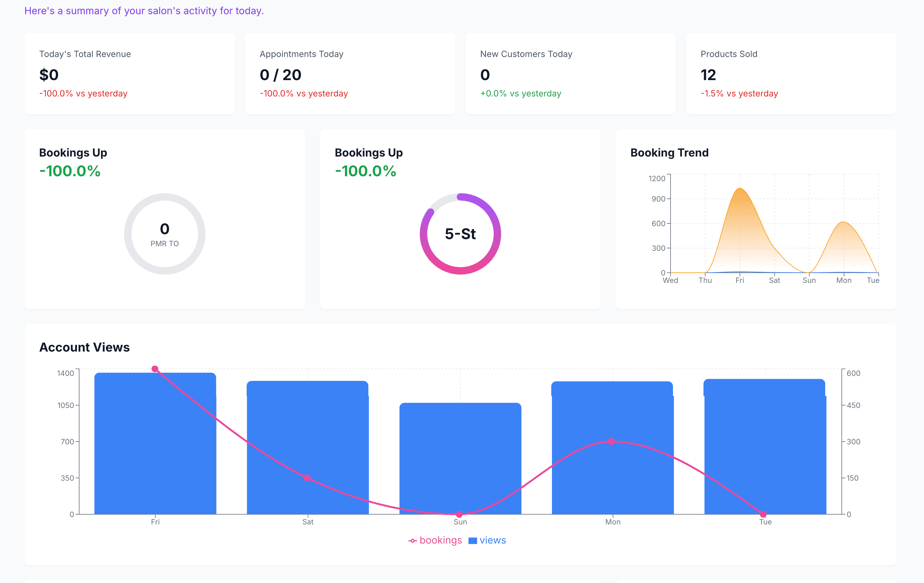Click the Booking Trend title

(x=669, y=152)
